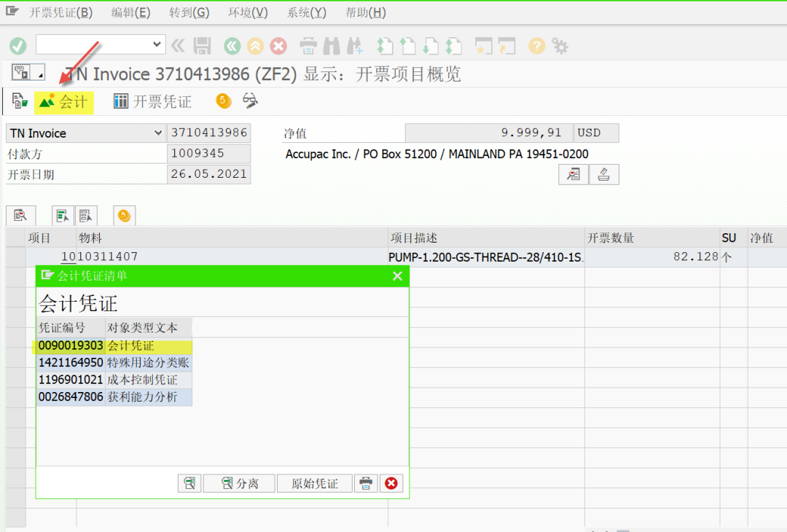
Task: Select document 0090019303 会计凭证
Action: coord(114,345)
